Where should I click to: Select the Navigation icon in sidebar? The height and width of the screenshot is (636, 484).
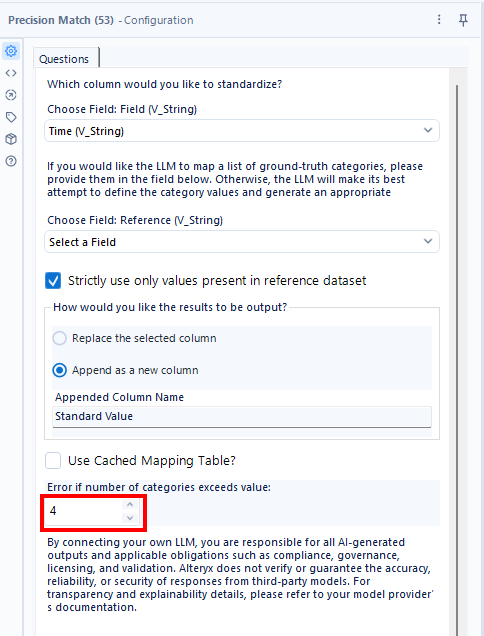coord(11,95)
